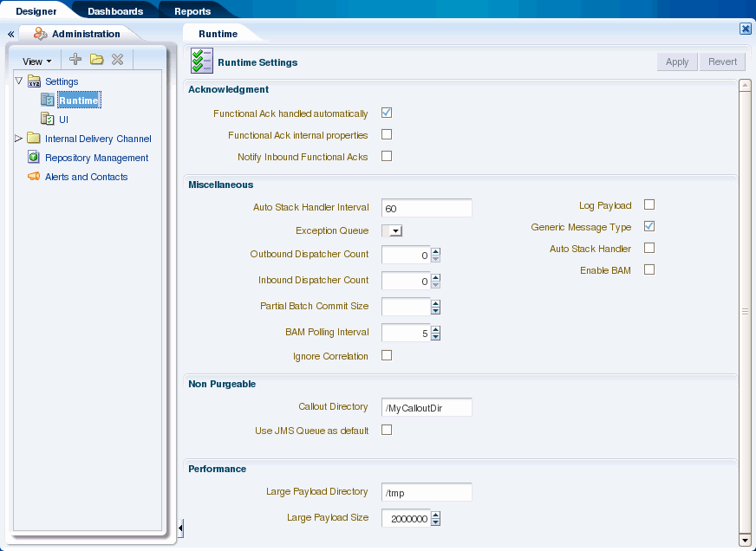Click the Callout Directory input field

pos(427,407)
